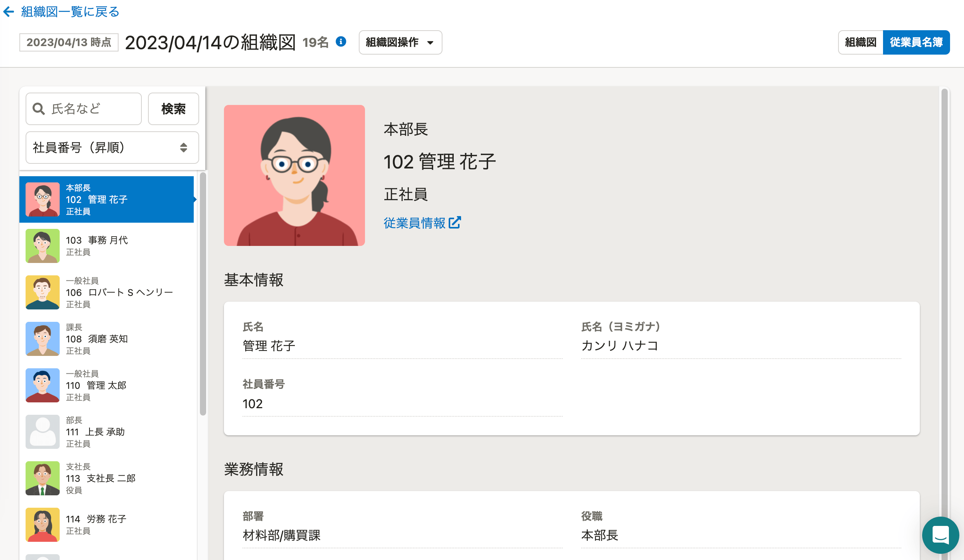Open the 組織図操作 dropdown menu
The image size is (964, 560).
pos(400,42)
